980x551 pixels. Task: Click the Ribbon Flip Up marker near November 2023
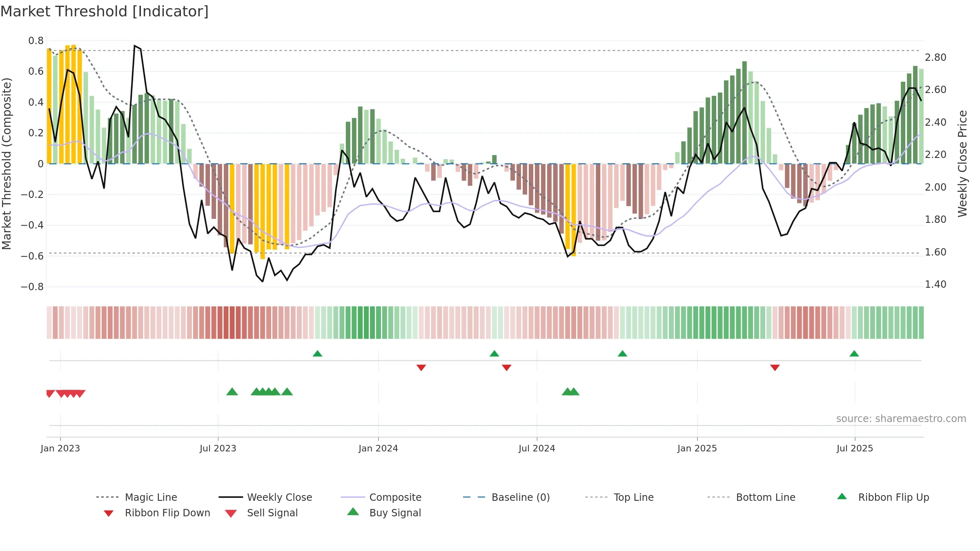click(x=317, y=353)
